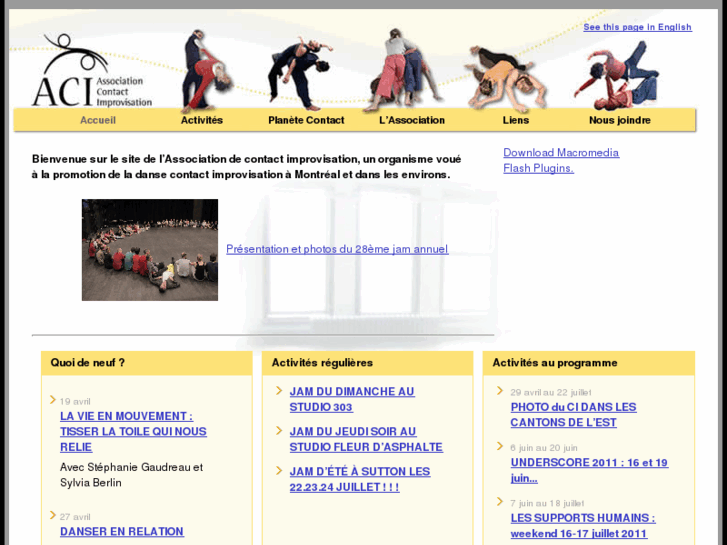The width and height of the screenshot is (727, 545).
Task: Go to Planète Contact section
Action: point(306,120)
